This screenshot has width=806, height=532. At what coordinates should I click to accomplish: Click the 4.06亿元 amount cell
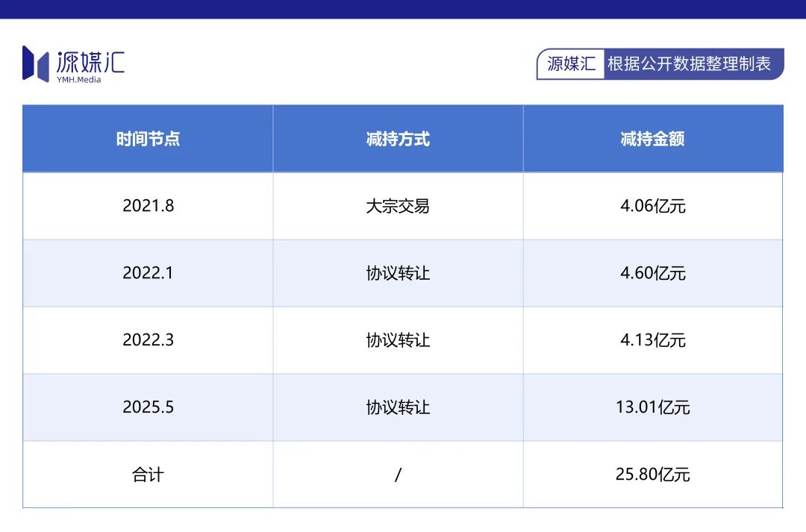point(653,206)
